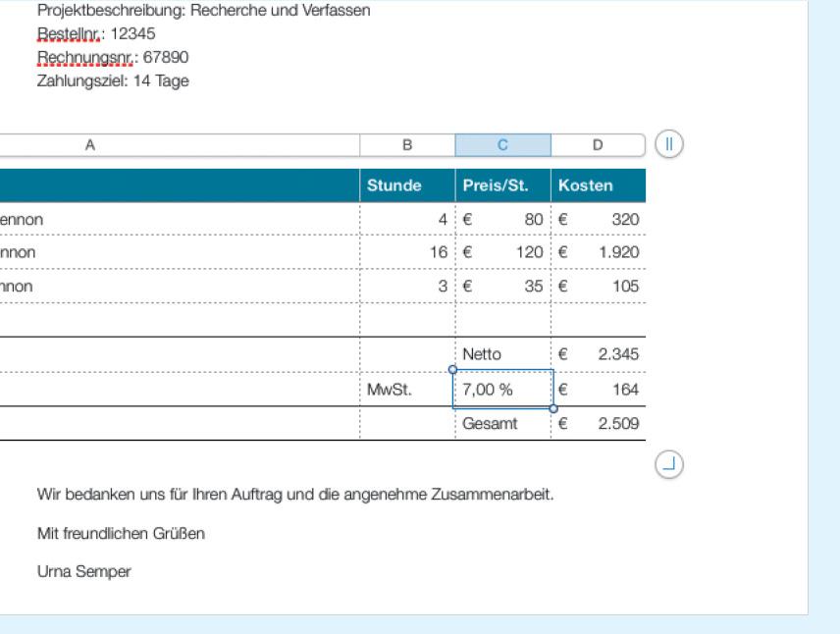Select column B header
The height and width of the screenshot is (634, 840).
click(407, 145)
